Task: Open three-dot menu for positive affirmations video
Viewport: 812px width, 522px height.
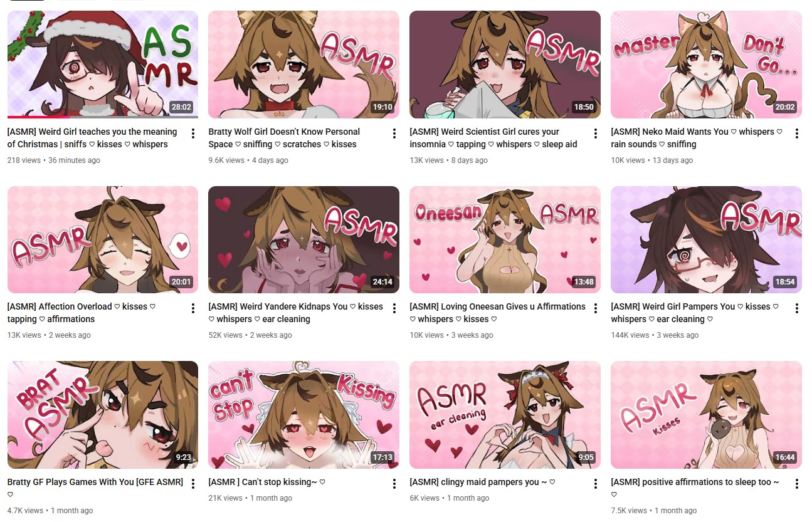Action: (x=796, y=484)
